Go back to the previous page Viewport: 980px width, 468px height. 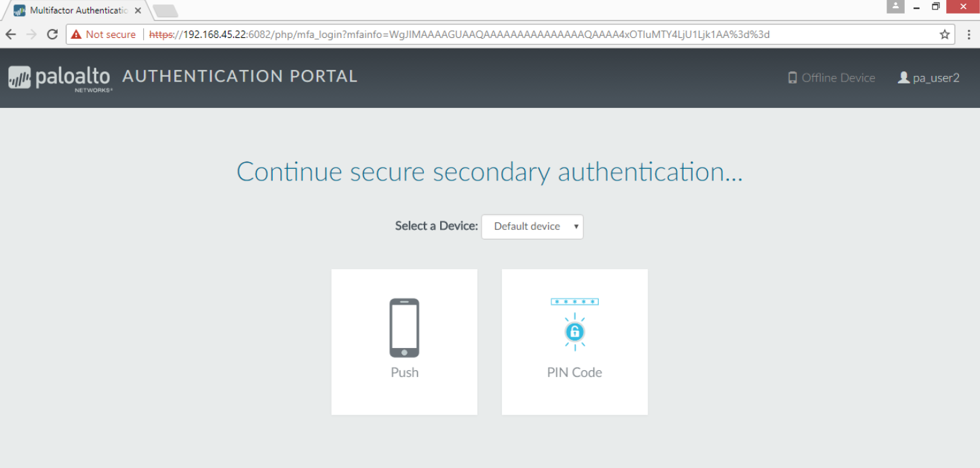click(11, 35)
